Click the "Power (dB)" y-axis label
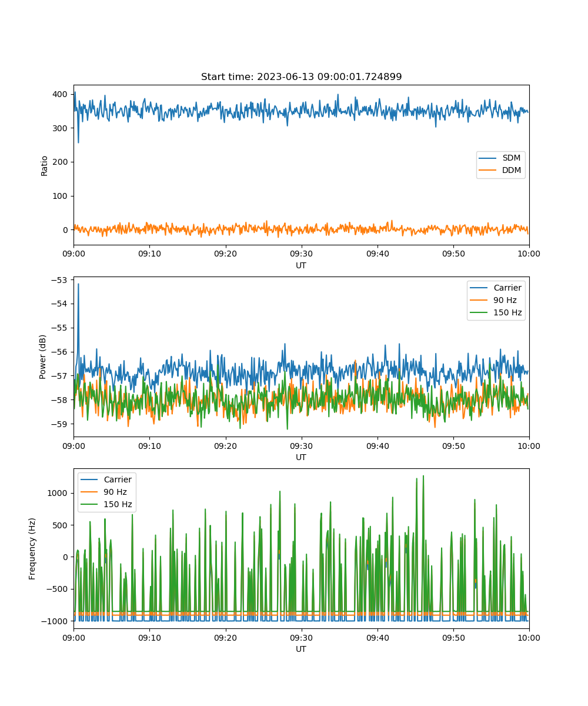Viewport: 588px width, 706px height. tap(43, 357)
